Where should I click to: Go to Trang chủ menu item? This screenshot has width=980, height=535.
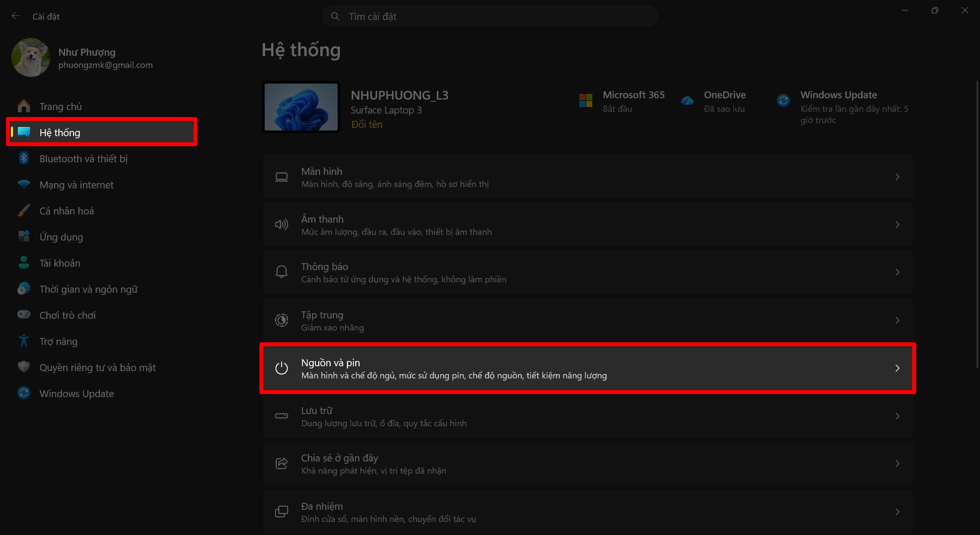[x=60, y=106]
